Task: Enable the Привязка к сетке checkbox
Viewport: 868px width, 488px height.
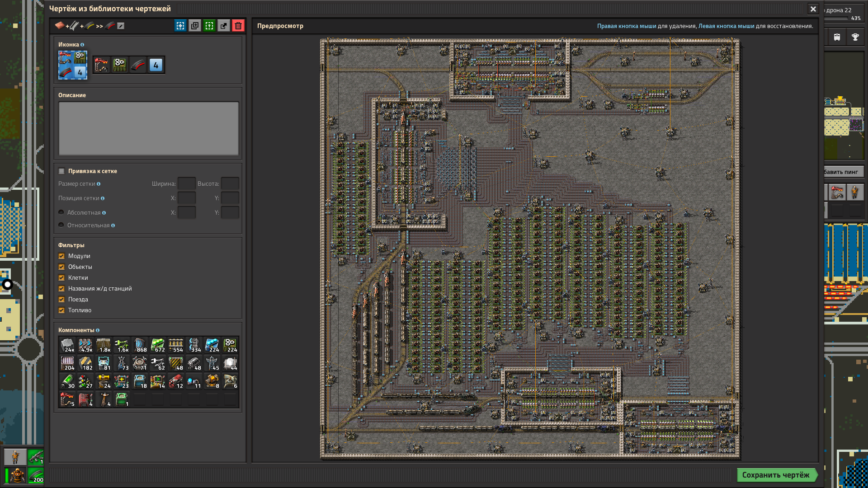Action: (61, 171)
